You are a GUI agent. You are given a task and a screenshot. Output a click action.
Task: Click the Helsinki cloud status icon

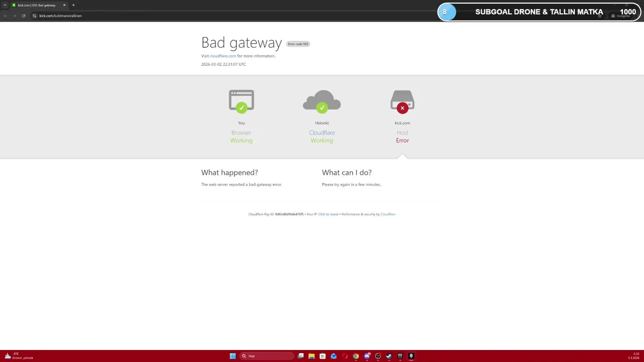point(322,101)
